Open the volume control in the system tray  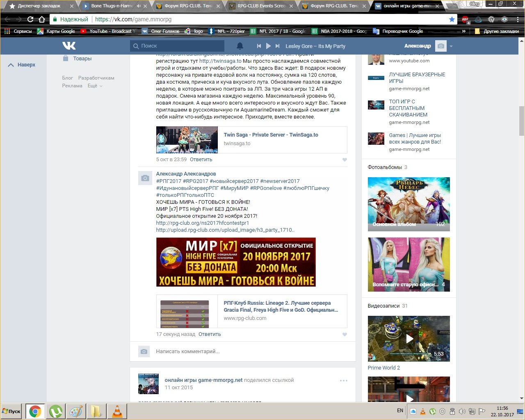[462, 411]
